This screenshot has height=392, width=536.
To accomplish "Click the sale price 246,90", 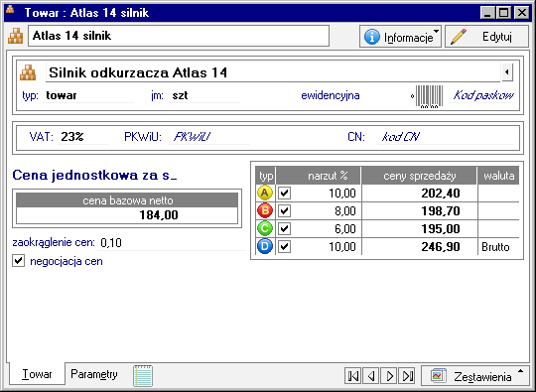I will point(441,246).
